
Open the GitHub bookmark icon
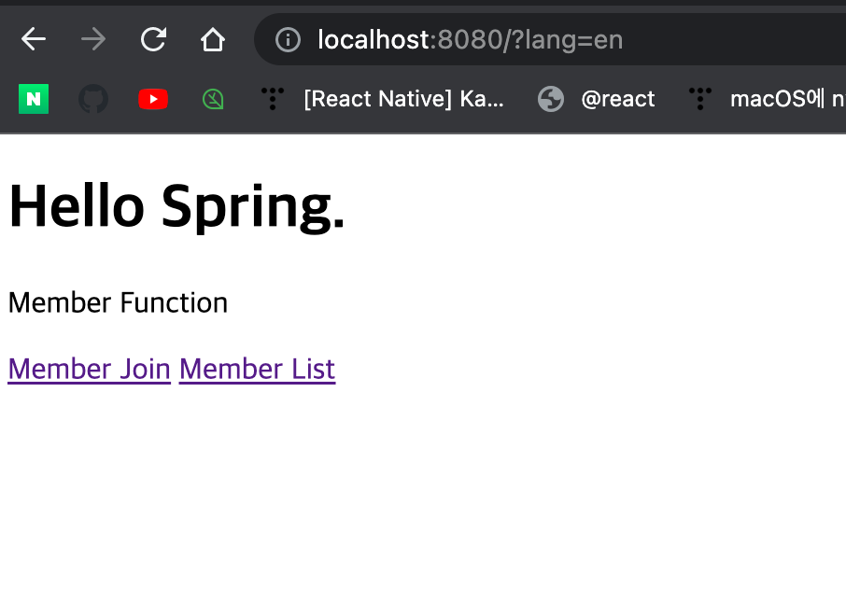93,99
